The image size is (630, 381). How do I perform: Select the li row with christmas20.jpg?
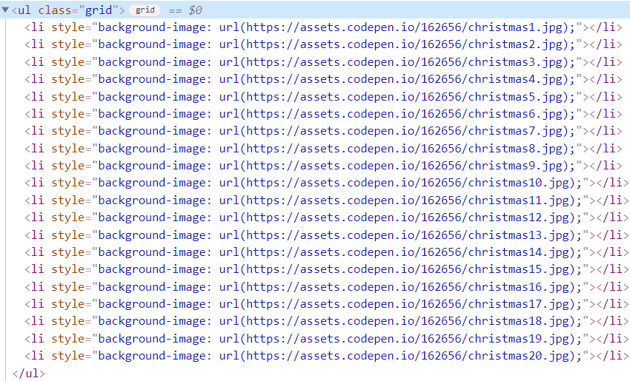coord(327,356)
